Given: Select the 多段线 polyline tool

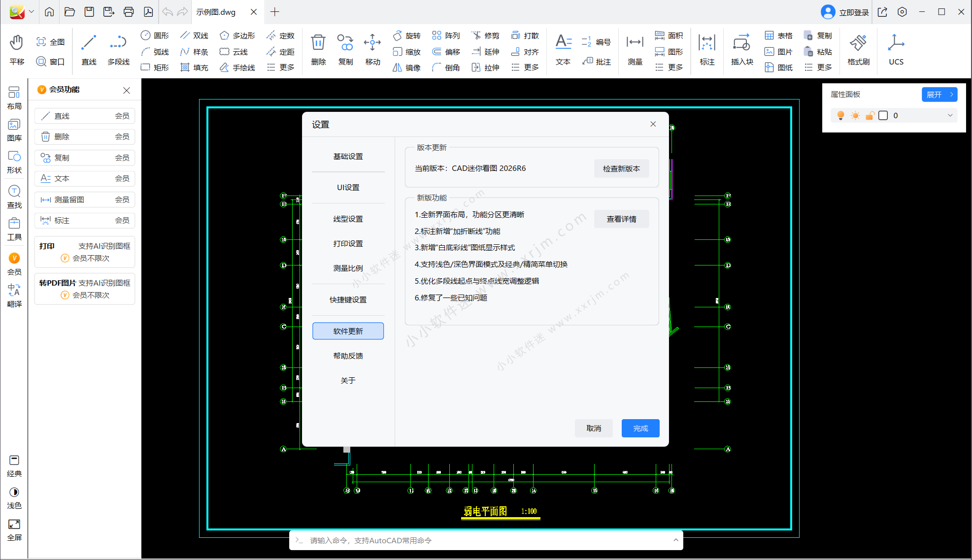Looking at the screenshot, I should (118, 50).
